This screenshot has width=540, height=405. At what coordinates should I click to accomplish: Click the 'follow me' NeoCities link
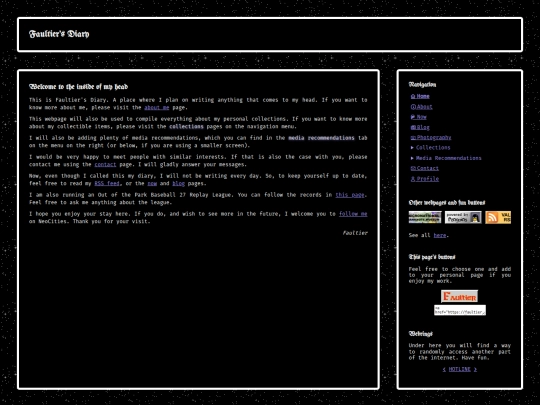pyautogui.click(x=353, y=214)
